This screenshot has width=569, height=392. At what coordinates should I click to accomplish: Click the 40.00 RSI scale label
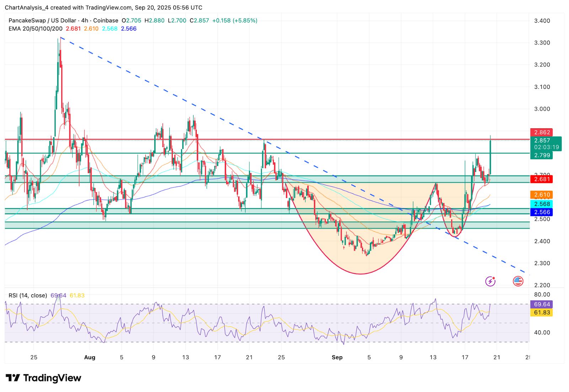(x=542, y=333)
